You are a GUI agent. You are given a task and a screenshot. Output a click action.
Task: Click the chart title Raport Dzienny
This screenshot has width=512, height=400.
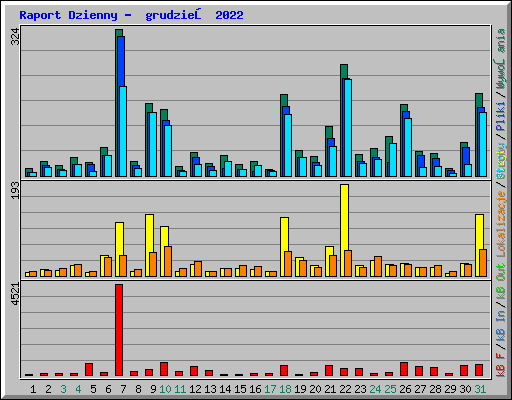point(68,15)
